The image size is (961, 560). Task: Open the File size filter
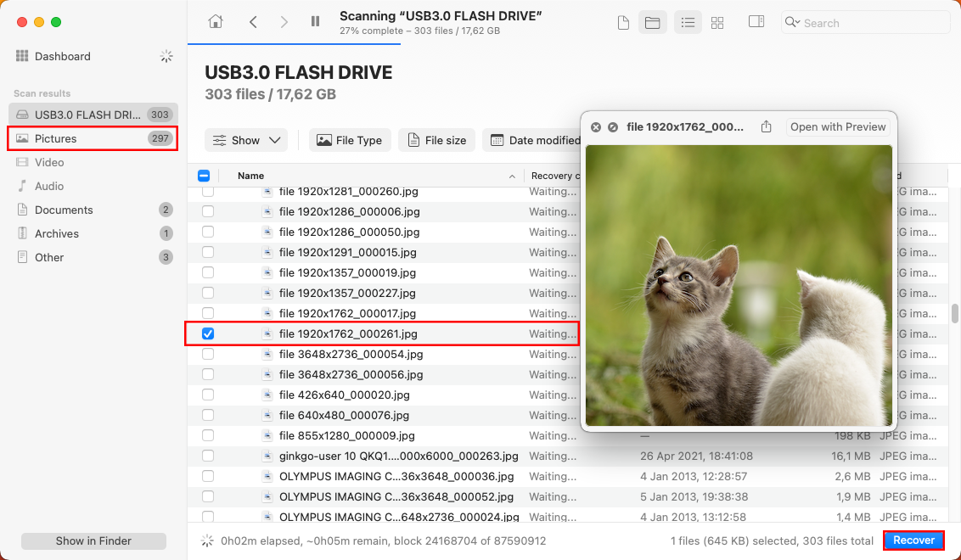(437, 140)
